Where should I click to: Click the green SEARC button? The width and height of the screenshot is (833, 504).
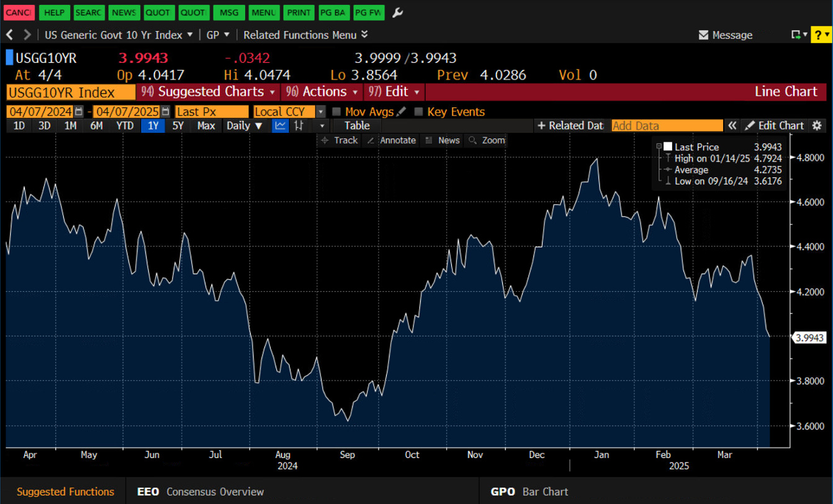pyautogui.click(x=89, y=12)
